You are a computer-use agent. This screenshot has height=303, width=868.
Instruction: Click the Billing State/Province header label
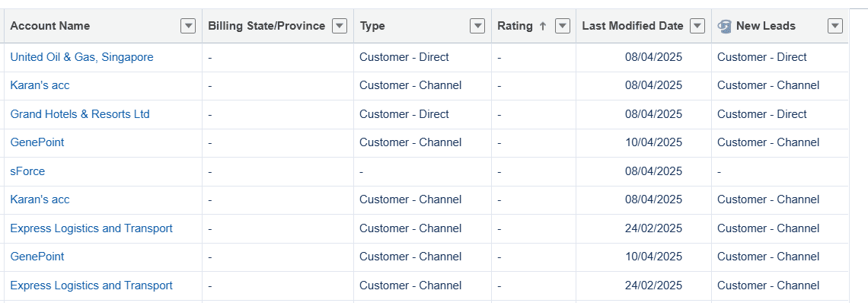(x=266, y=26)
